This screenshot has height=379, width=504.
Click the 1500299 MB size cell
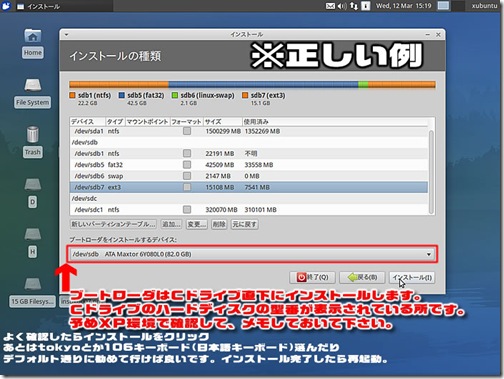223,131
